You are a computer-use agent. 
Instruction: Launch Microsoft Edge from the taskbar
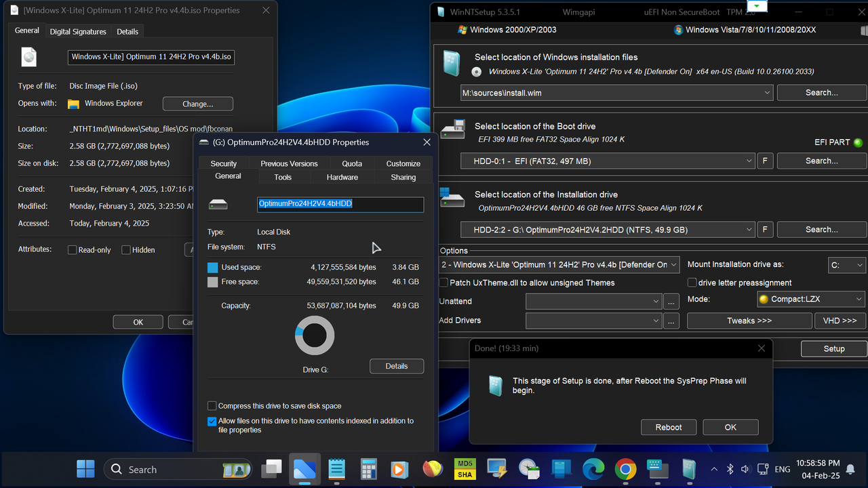coord(593,468)
